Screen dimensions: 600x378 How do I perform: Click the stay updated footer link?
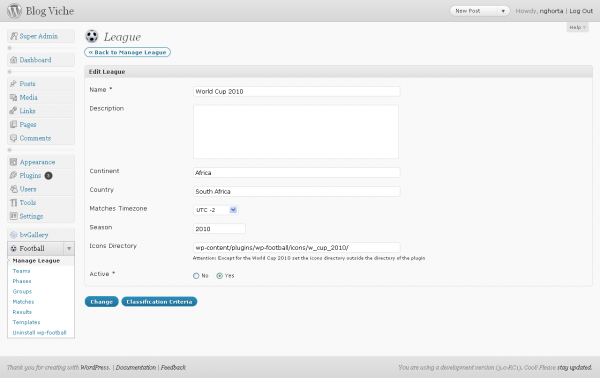tap(574, 367)
